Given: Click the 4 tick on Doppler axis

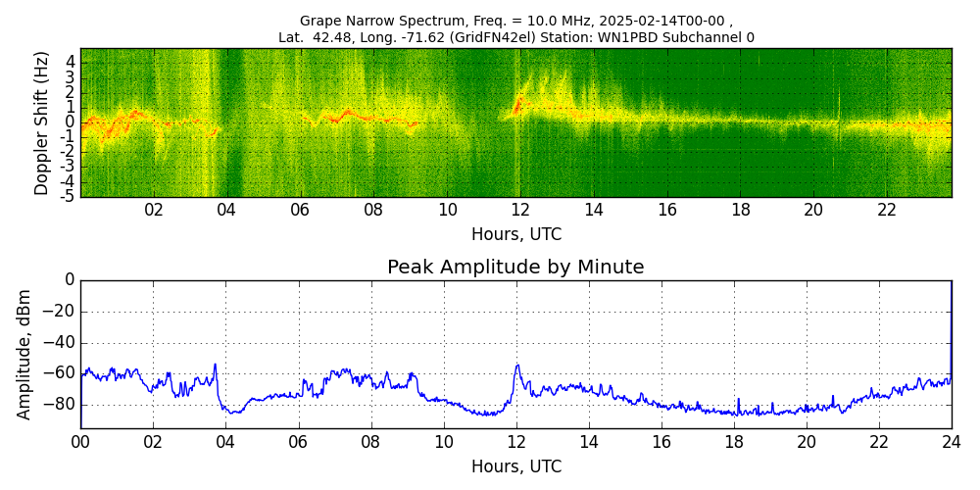Looking at the screenshot, I should [x=71, y=61].
